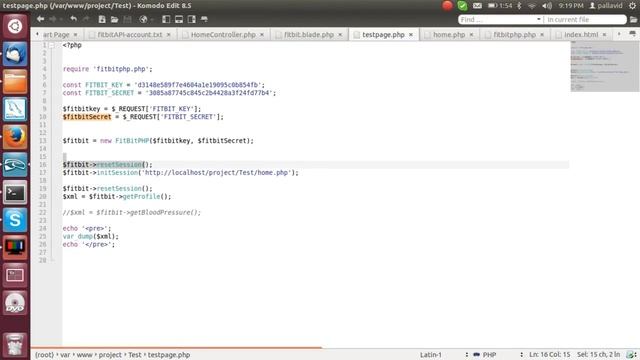The width and height of the screenshot is (640, 360).
Task: Click the Redo arrow icon
Action: point(86,19)
